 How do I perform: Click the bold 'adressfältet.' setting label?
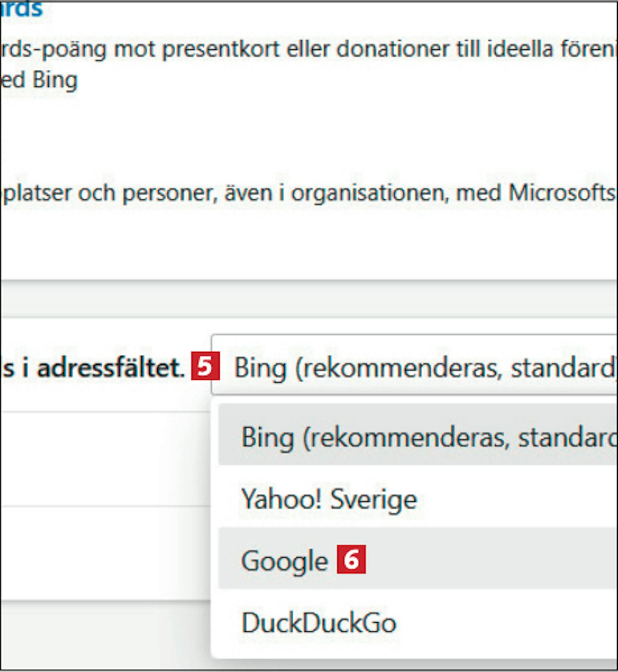pyautogui.click(x=111, y=368)
